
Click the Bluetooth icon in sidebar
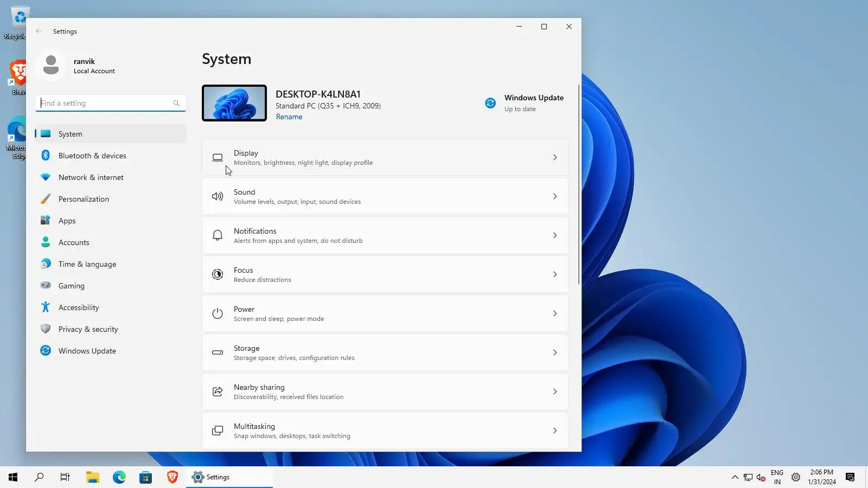click(x=46, y=156)
